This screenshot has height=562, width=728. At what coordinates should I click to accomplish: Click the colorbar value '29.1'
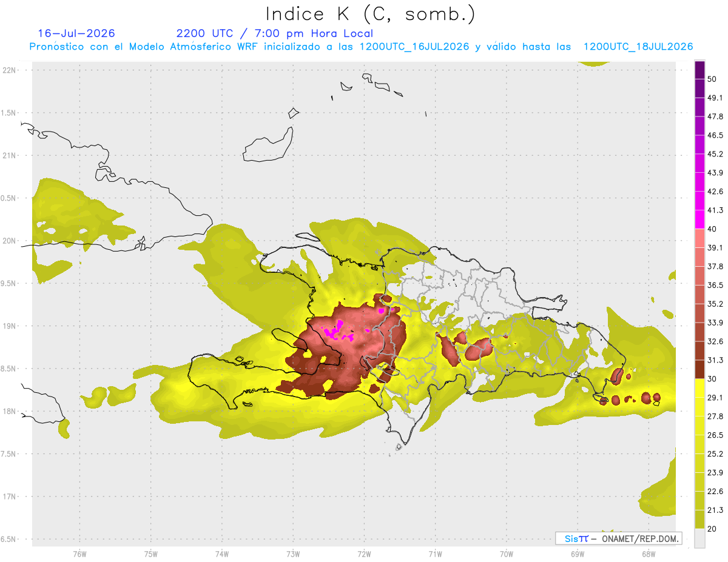click(715, 398)
